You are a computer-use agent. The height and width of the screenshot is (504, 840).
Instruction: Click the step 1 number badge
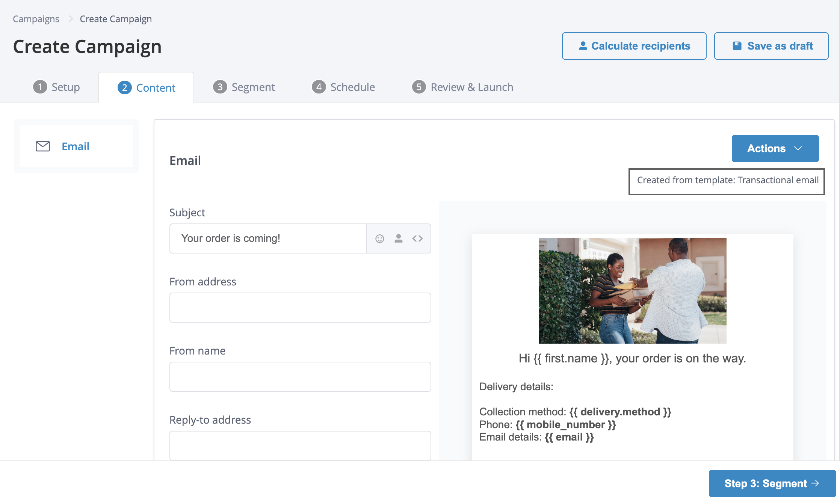[40, 87]
